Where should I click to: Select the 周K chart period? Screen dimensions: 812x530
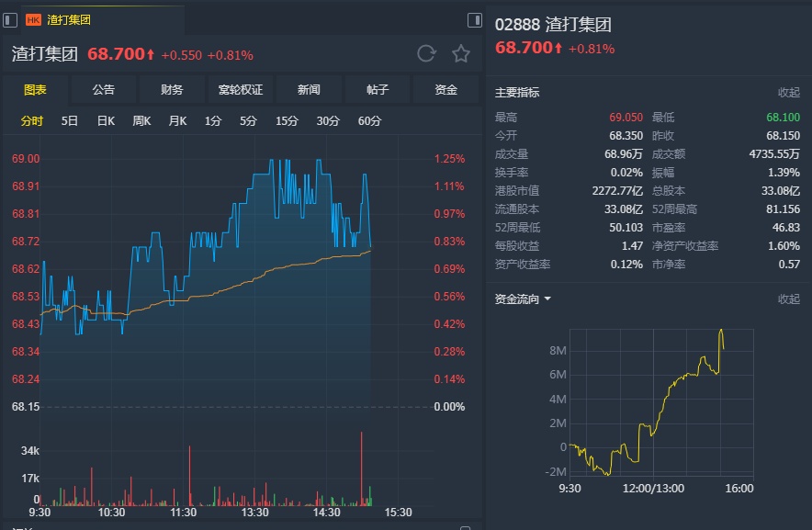141,121
